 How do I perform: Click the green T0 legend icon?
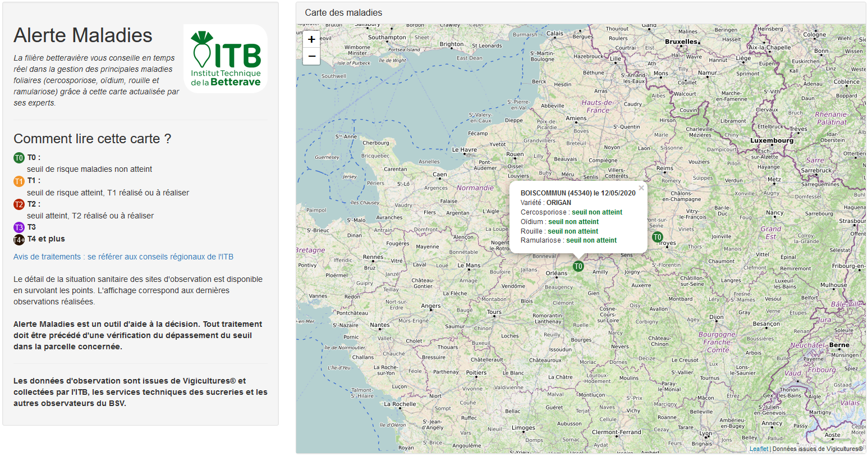(x=19, y=158)
